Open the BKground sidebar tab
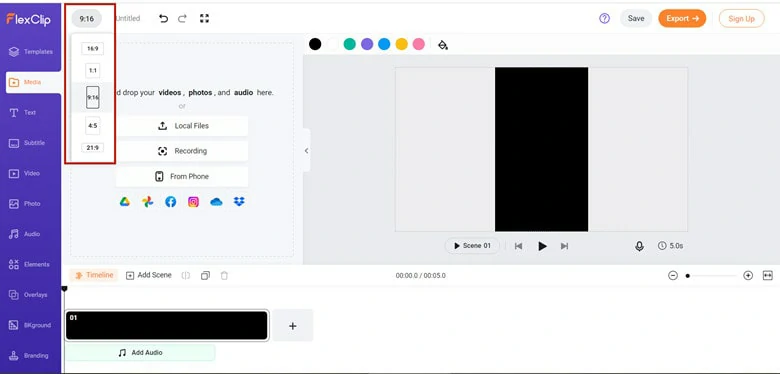The image size is (780, 374). coord(30,325)
